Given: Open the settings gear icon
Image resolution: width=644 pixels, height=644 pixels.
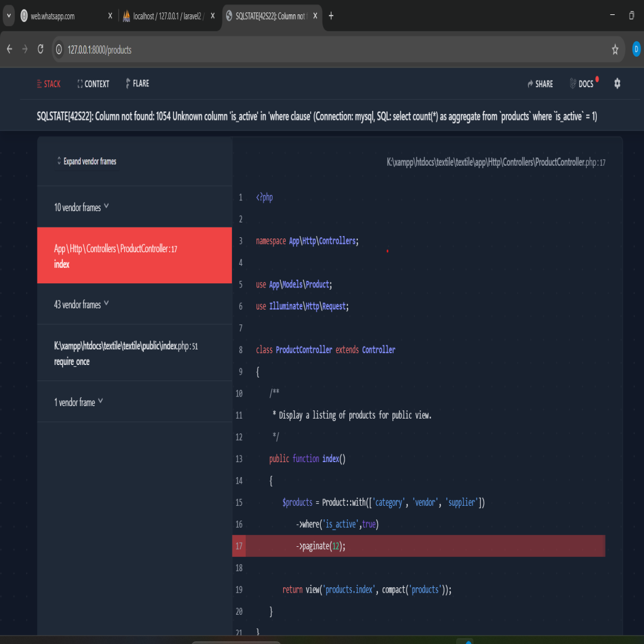Looking at the screenshot, I should pos(617,83).
